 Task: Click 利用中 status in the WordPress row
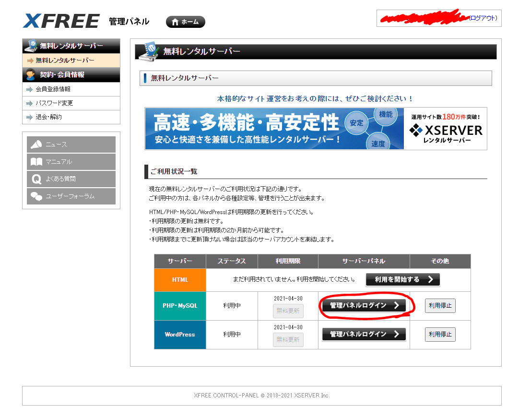[232, 335]
